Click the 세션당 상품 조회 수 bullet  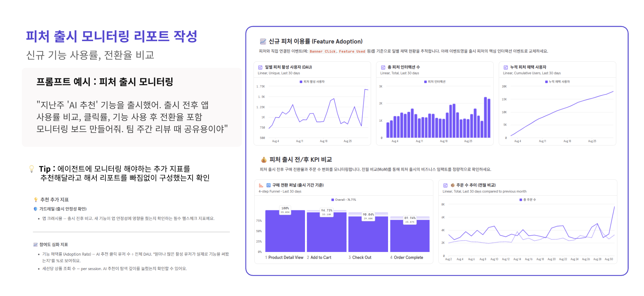click(114, 269)
